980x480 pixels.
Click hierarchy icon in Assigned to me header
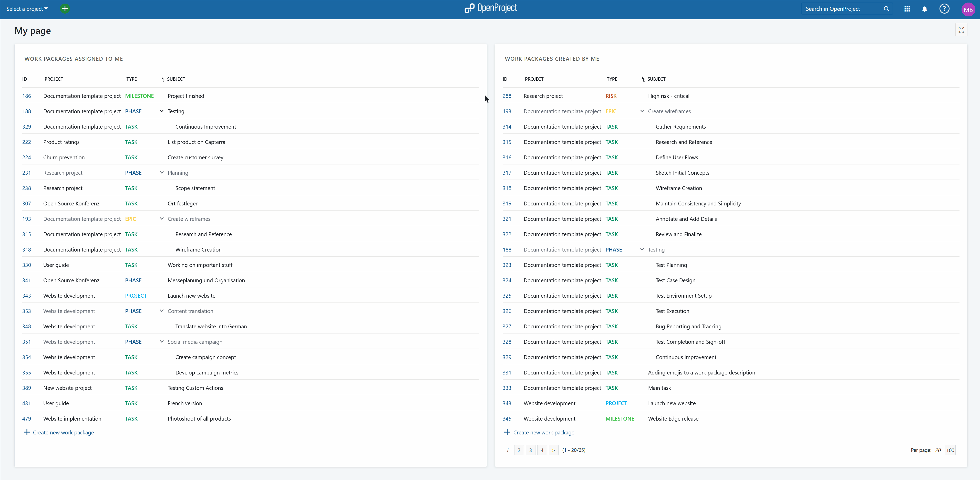(163, 79)
